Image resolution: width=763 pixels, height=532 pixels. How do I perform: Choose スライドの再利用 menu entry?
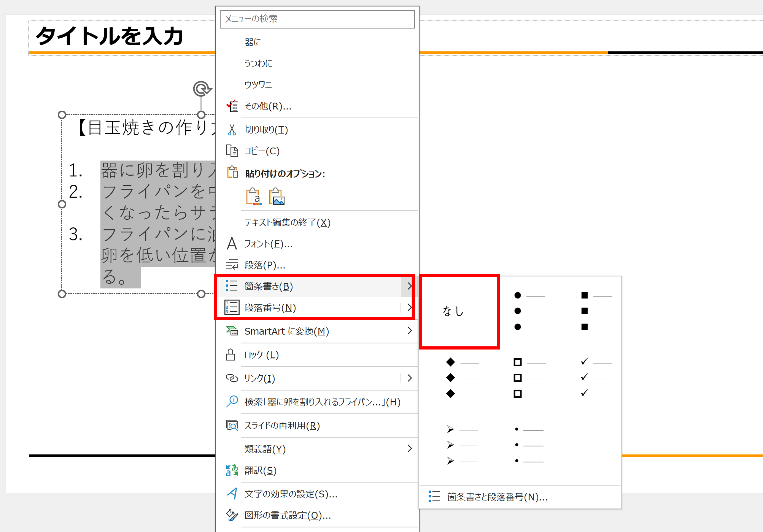pos(282,426)
